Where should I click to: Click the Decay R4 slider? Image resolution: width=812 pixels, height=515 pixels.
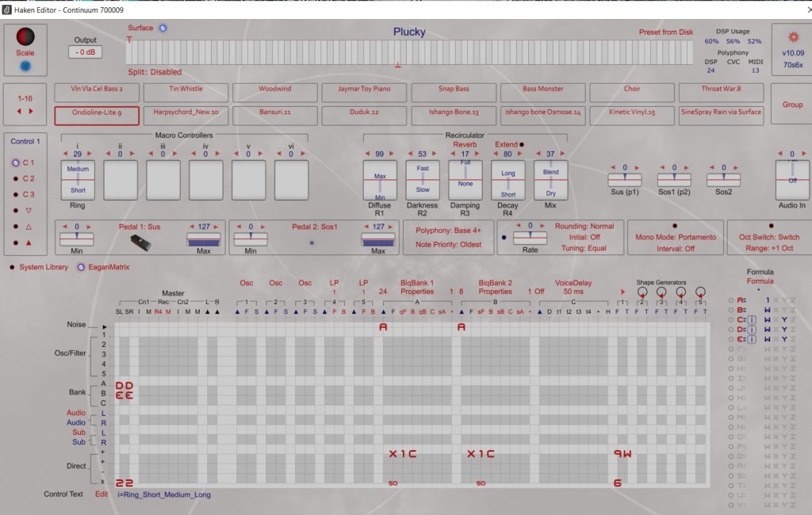(x=508, y=180)
